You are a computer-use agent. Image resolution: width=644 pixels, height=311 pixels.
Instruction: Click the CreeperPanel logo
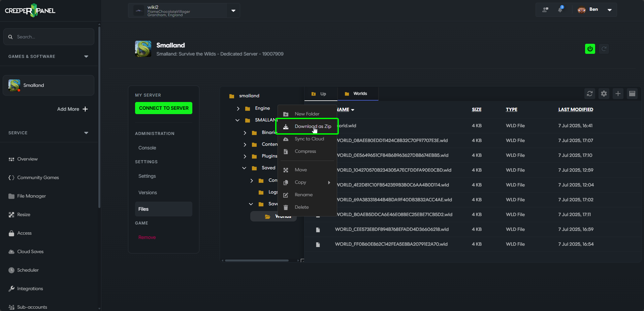30,10
